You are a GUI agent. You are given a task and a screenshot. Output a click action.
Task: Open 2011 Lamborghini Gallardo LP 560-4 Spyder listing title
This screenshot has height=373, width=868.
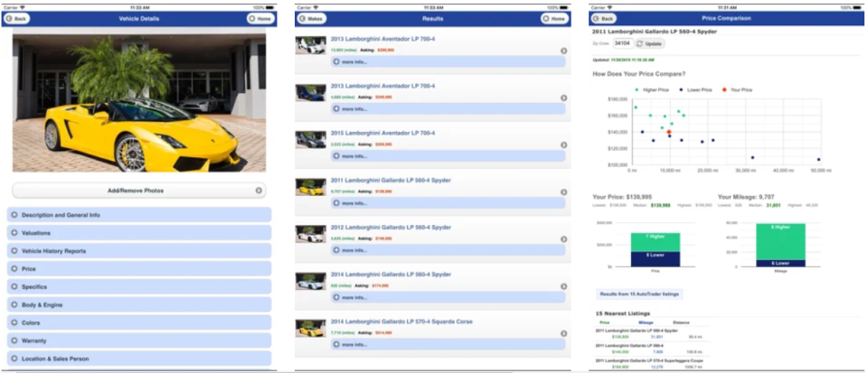tap(391, 180)
